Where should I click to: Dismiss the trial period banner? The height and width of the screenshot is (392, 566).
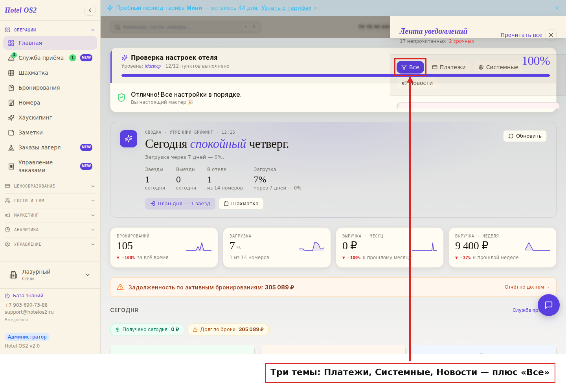[x=557, y=8]
